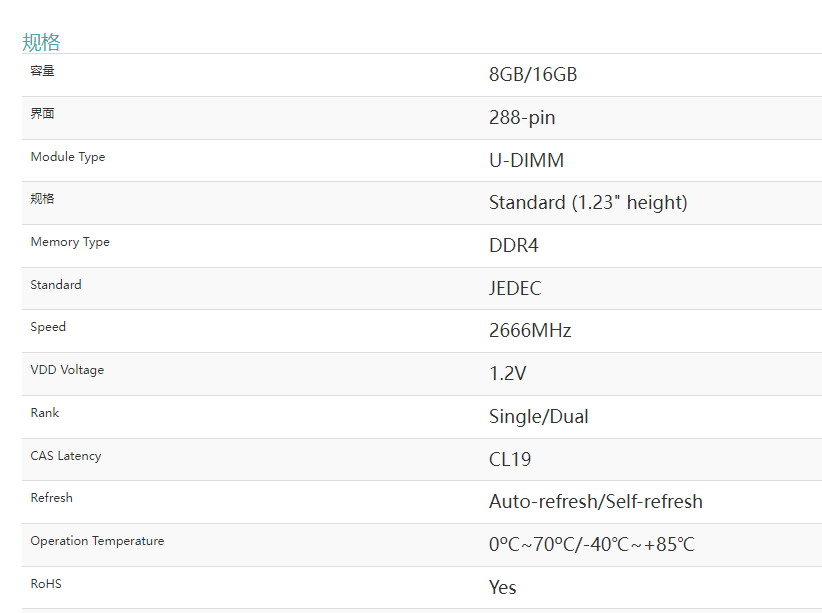822x613 pixels.
Task: Click the 规格 section heading
Action: tap(41, 42)
